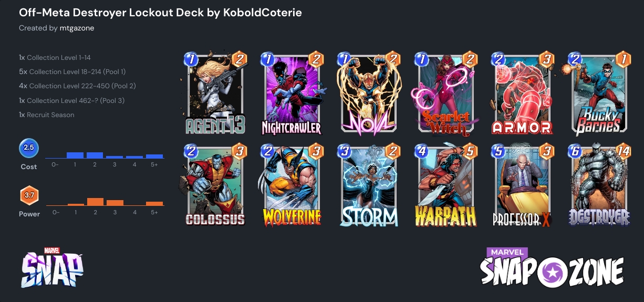Click the Warpath card
644x302 pixels.
pyautogui.click(x=446, y=185)
